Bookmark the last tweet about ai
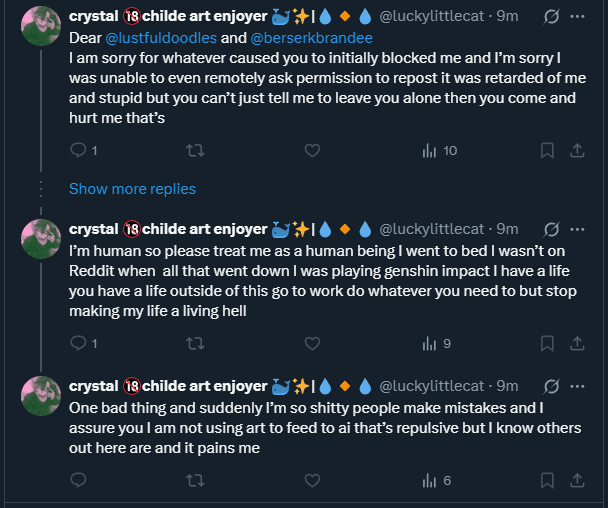 tap(547, 480)
